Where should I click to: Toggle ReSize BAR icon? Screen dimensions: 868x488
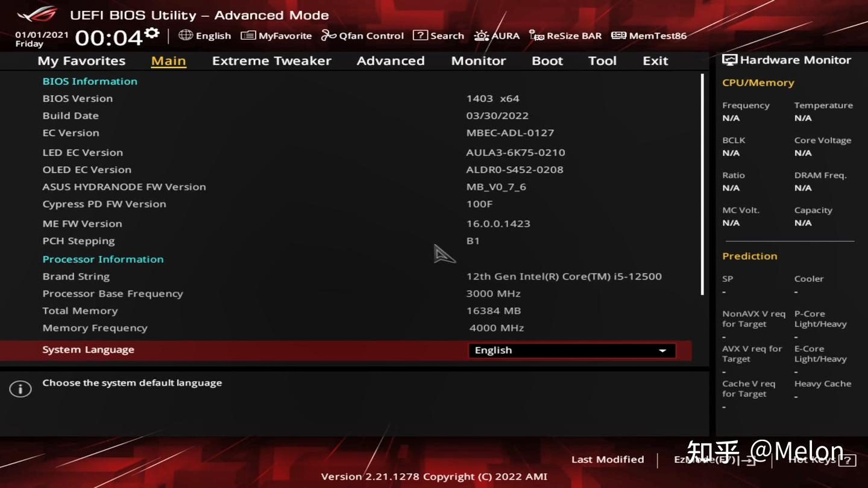[536, 36]
